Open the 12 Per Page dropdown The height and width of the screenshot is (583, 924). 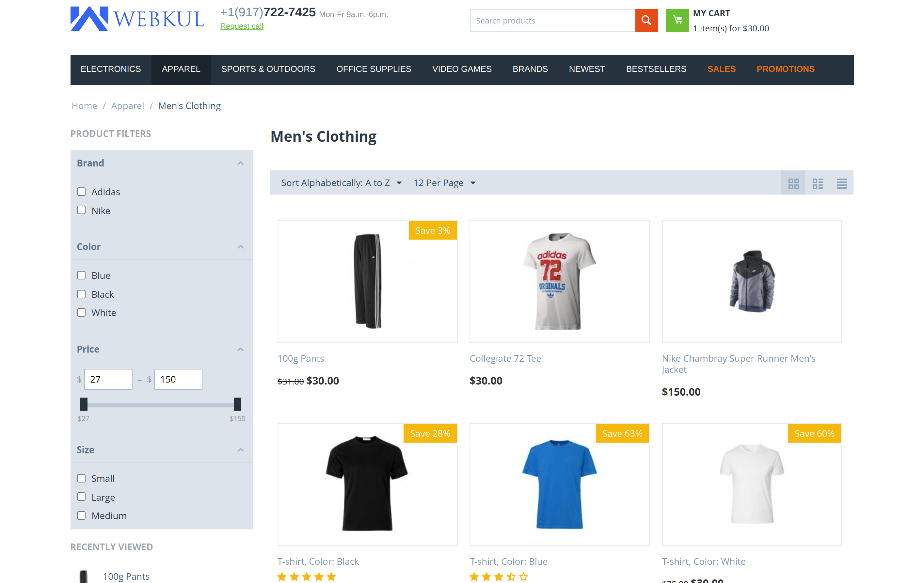[x=444, y=182]
